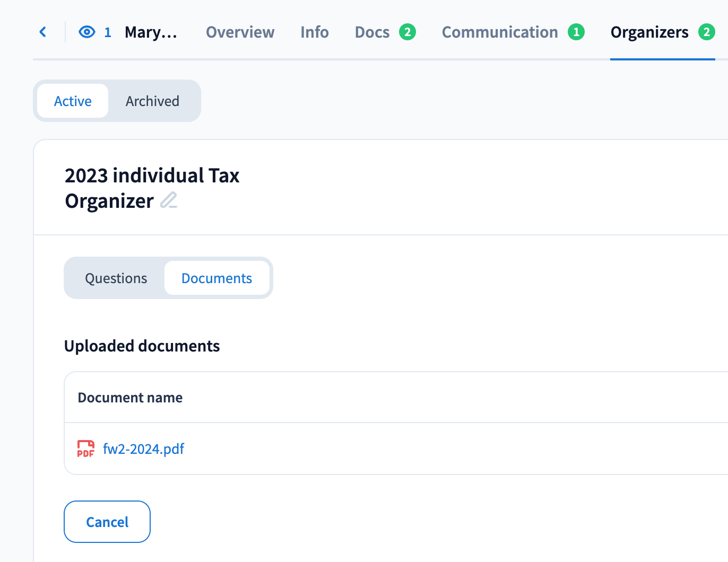Screen dimensions: 728x562
Task: Open the fw2-2024.pdf document
Action: [143, 449]
